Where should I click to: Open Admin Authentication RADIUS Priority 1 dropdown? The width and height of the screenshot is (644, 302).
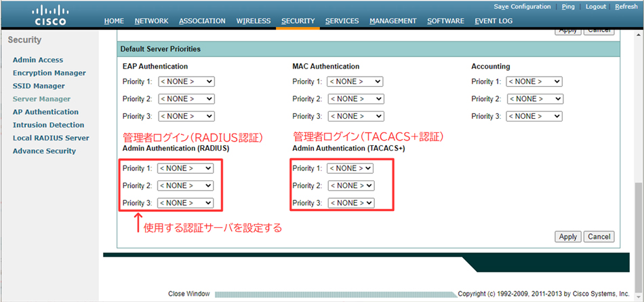[185, 168]
